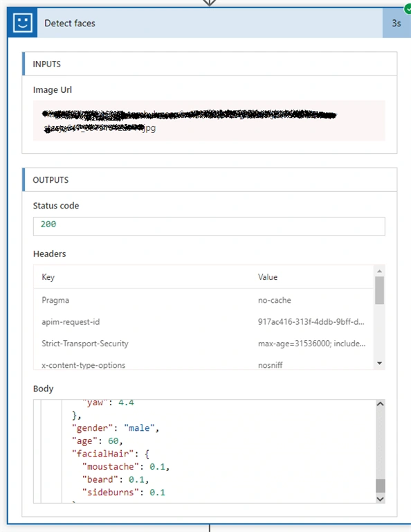This screenshot has width=411, height=532.
Task: Collapse the Detect faces action header
Action: [210, 23]
